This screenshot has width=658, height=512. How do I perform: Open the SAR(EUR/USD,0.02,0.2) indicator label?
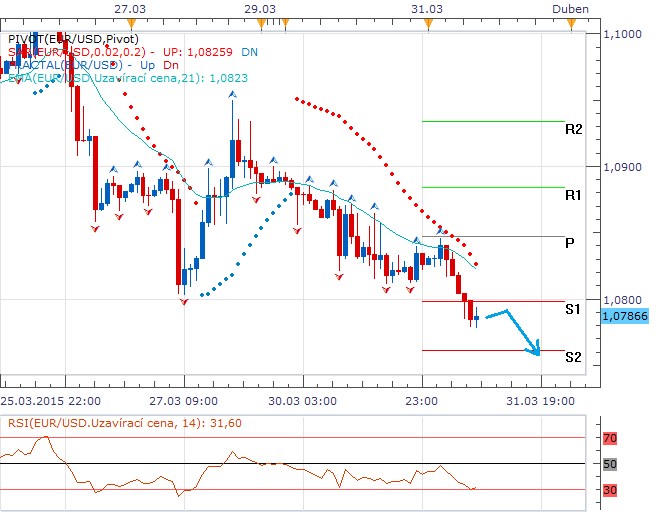tap(78, 51)
